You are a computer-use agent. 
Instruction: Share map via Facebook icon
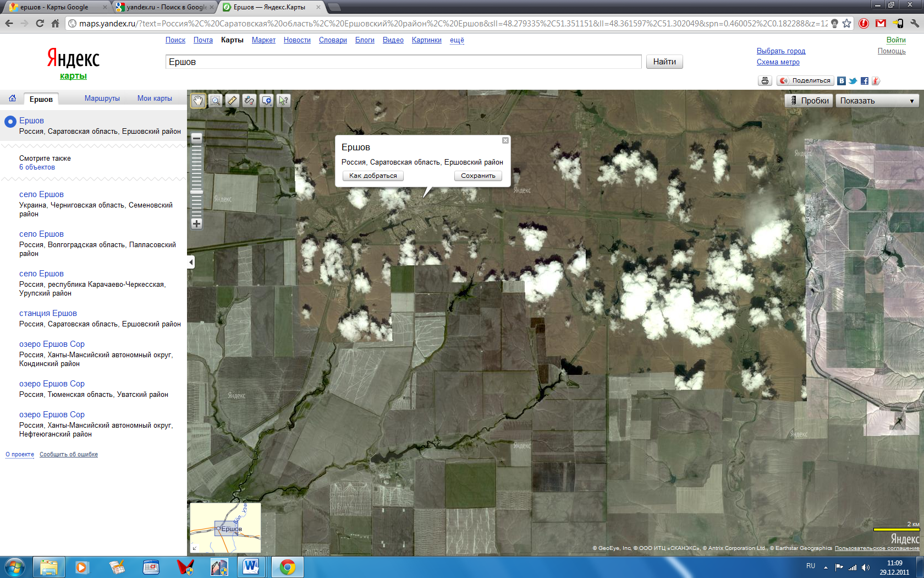pyautogui.click(x=865, y=81)
